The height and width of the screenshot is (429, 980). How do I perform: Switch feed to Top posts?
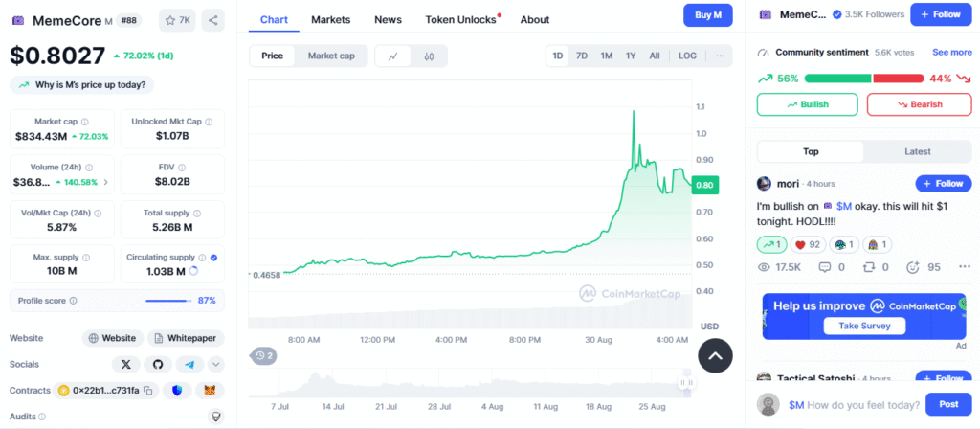point(811,151)
